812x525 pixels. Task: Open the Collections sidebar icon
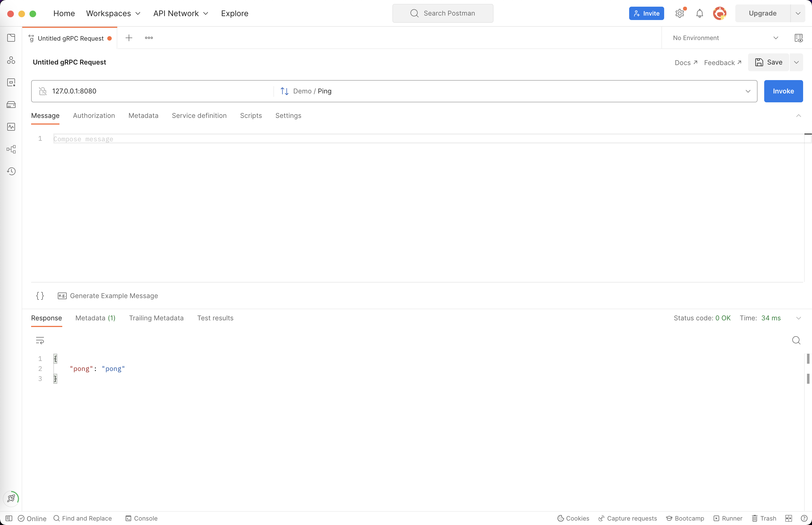11,38
